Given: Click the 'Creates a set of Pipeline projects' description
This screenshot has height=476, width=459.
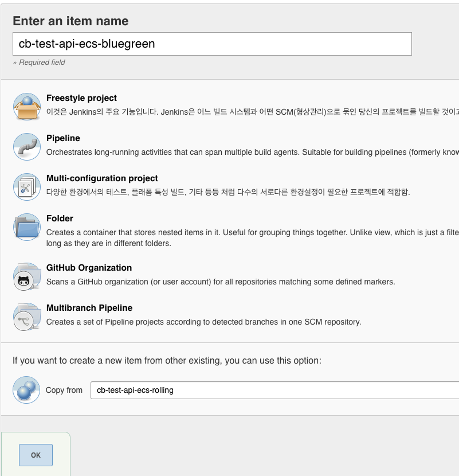Looking at the screenshot, I should [203, 322].
